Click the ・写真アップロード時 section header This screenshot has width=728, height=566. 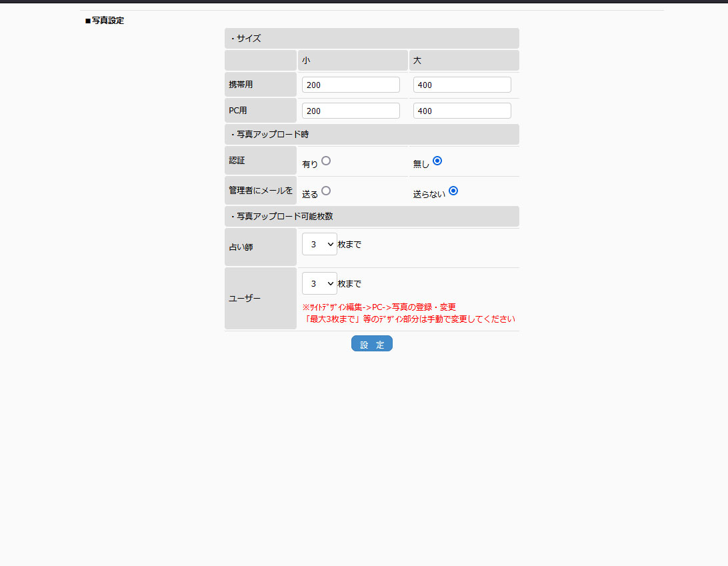click(371, 134)
